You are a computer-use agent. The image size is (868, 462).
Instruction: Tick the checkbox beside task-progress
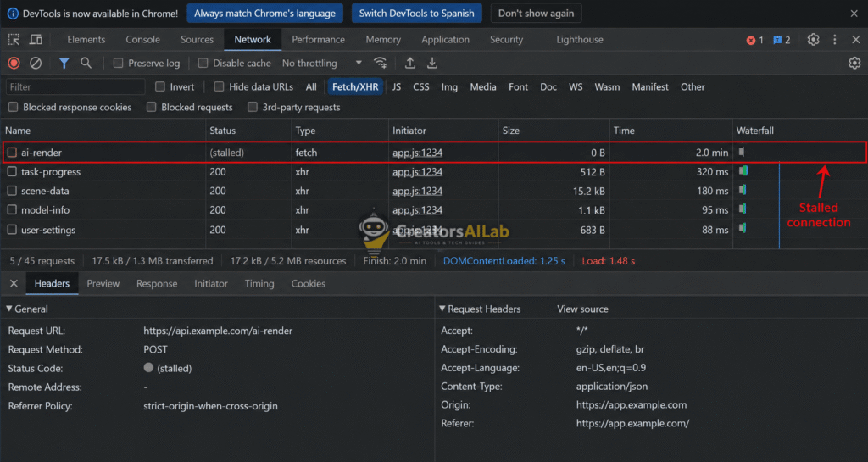(x=12, y=171)
